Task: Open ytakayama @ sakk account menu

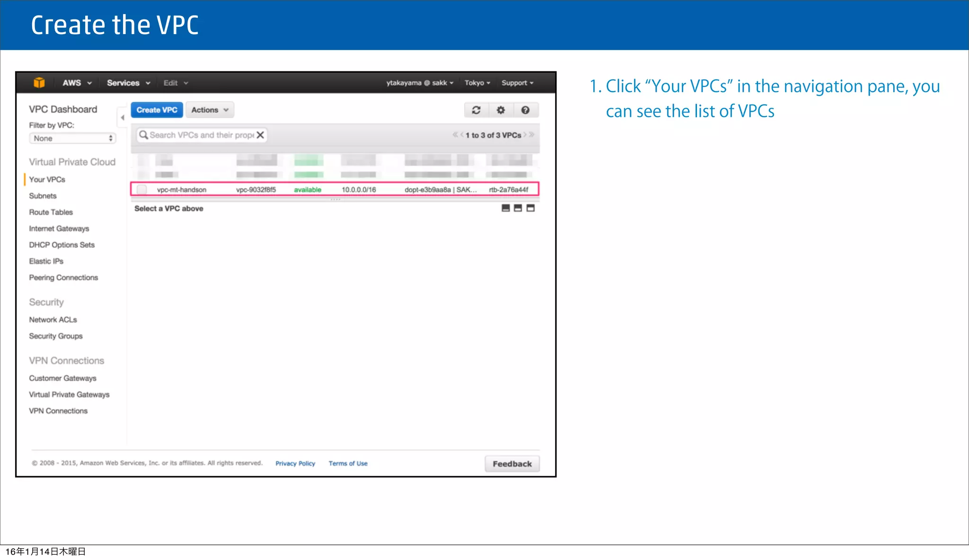Action: coord(420,83)
